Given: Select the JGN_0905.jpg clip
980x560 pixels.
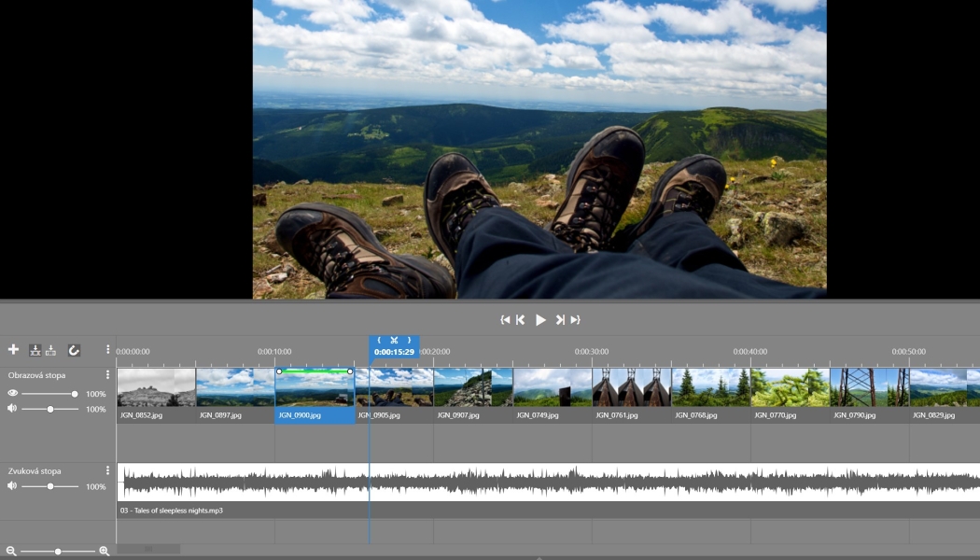Looking at the screenshot, I should 394,395.
